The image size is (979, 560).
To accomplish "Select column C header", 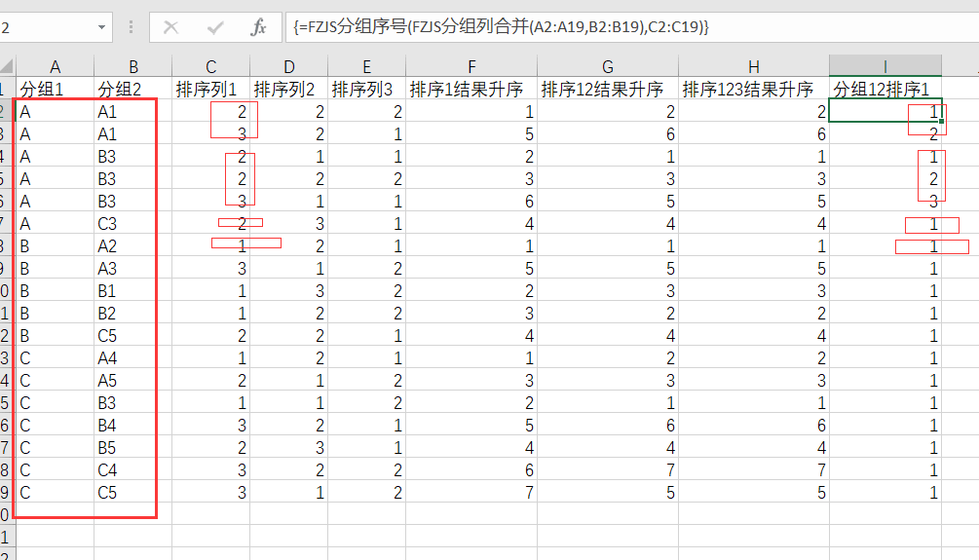I will point(211,66).
